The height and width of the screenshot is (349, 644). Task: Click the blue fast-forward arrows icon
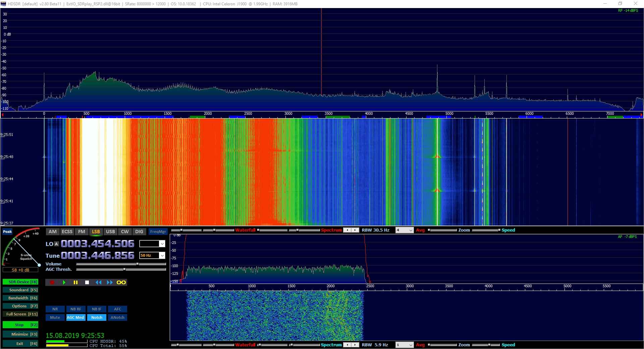point(110,283)
